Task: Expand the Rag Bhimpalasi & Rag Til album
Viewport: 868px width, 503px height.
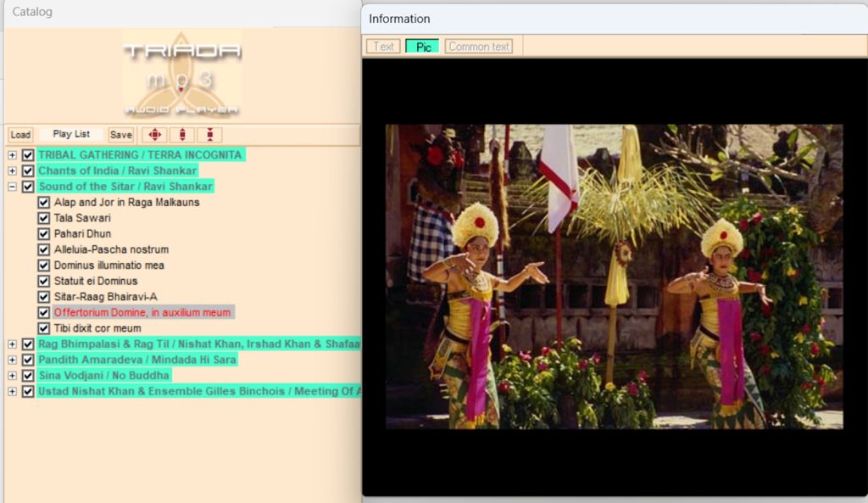Action: (12, 344)
